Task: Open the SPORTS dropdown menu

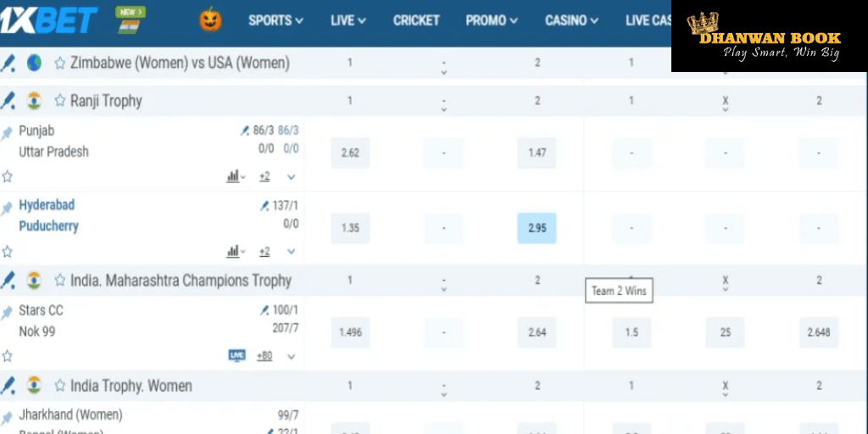Action: [275, 20]
